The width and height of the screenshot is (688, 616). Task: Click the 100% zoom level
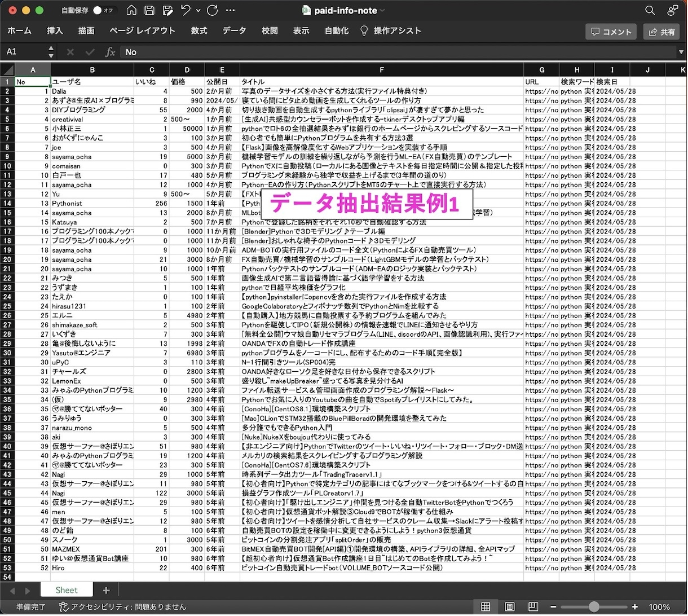pyautogui.click(x=659, y=607)
